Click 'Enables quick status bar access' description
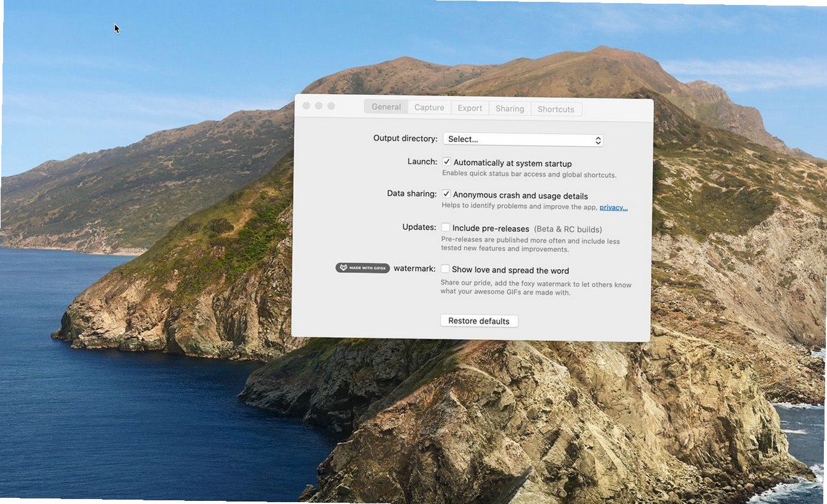827x504 pixels. tap(529, 175)
